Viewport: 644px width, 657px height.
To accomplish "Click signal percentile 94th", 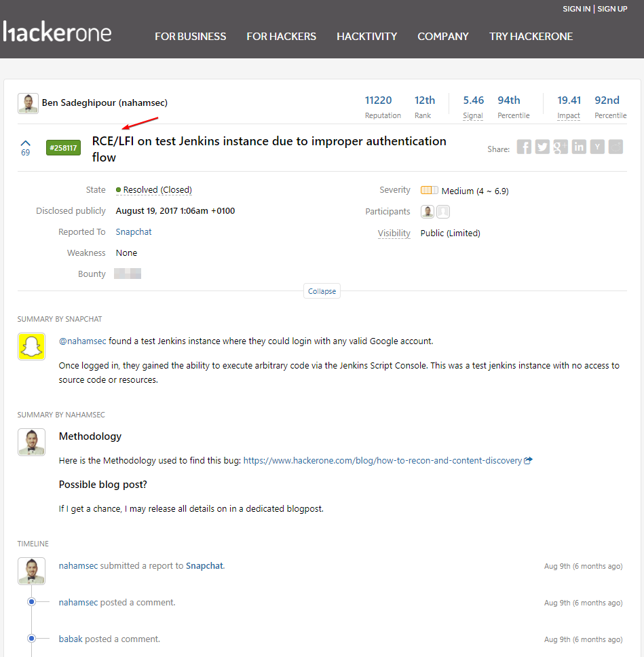I will [509, 100].
